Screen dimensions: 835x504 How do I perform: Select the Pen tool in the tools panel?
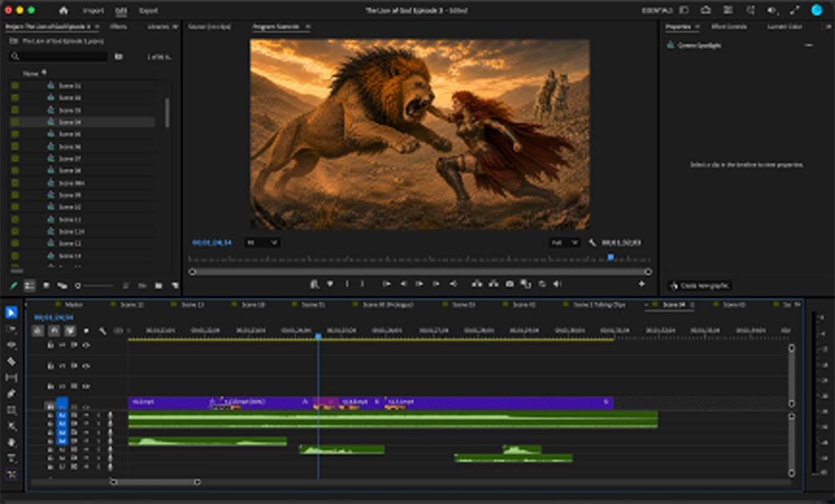pos(11,394)
